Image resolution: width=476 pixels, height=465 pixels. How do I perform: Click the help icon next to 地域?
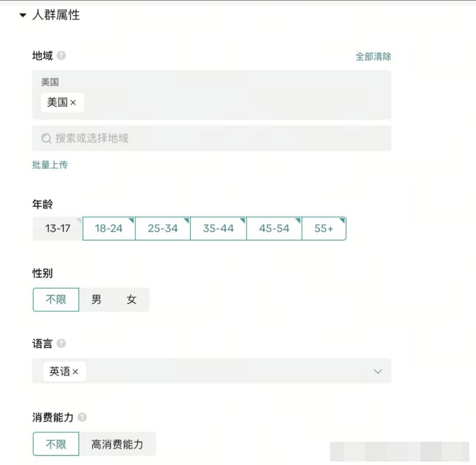point(62,56)
